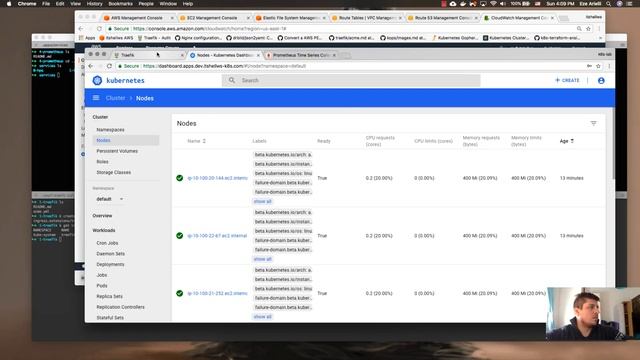Open the History menu in menu bar

(94, 4)
